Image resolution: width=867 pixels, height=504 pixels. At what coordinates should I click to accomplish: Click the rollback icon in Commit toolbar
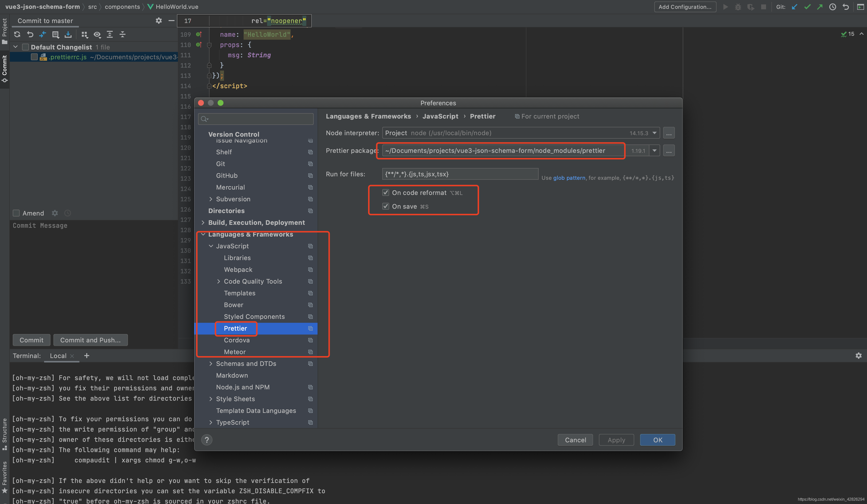point(30,34)
